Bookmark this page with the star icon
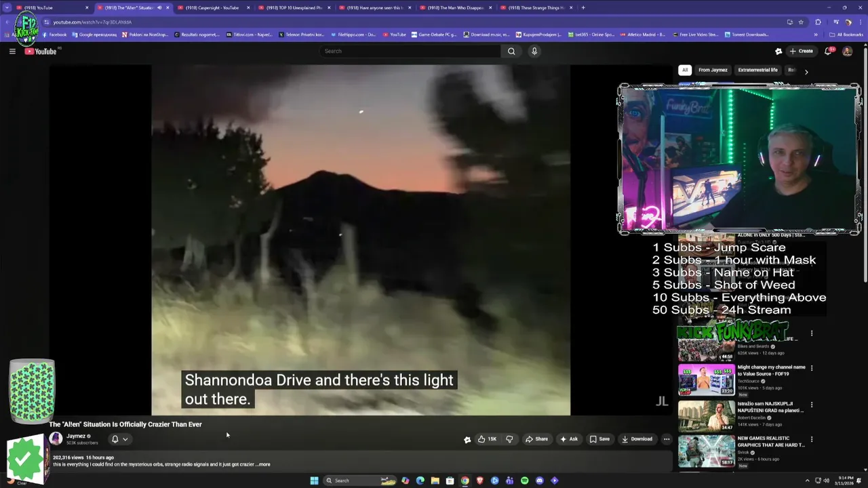Viewport: 868px width, 488px height. (801, 22)
